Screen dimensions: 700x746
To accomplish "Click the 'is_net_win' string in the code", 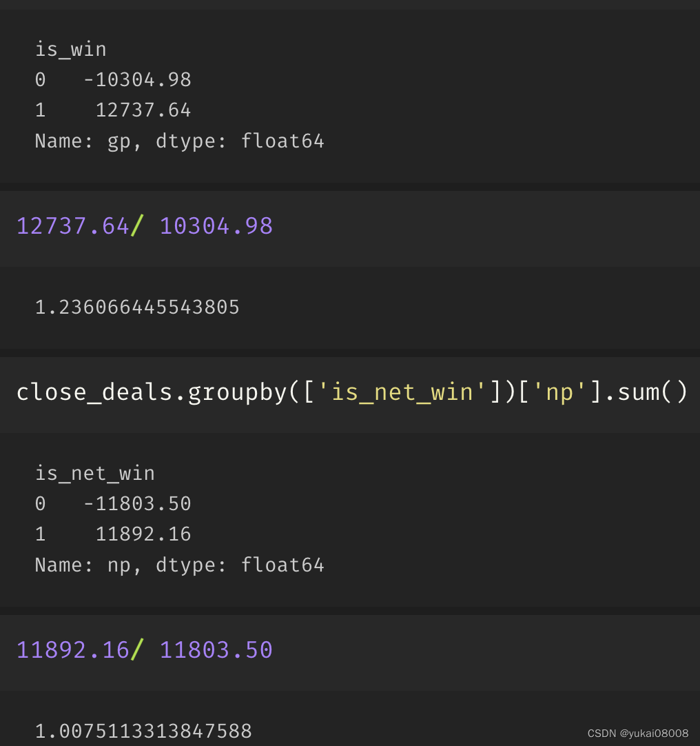I will tap(403, 392).
